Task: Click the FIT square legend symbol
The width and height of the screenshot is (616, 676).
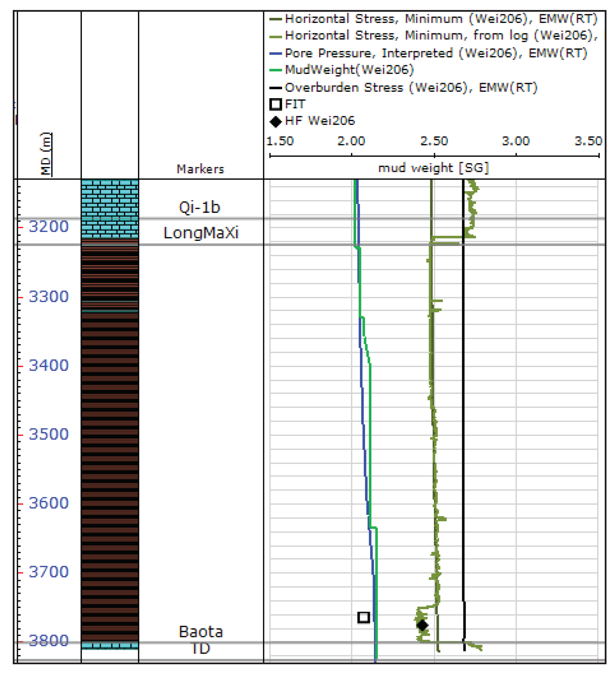Action: coord(275,104)
